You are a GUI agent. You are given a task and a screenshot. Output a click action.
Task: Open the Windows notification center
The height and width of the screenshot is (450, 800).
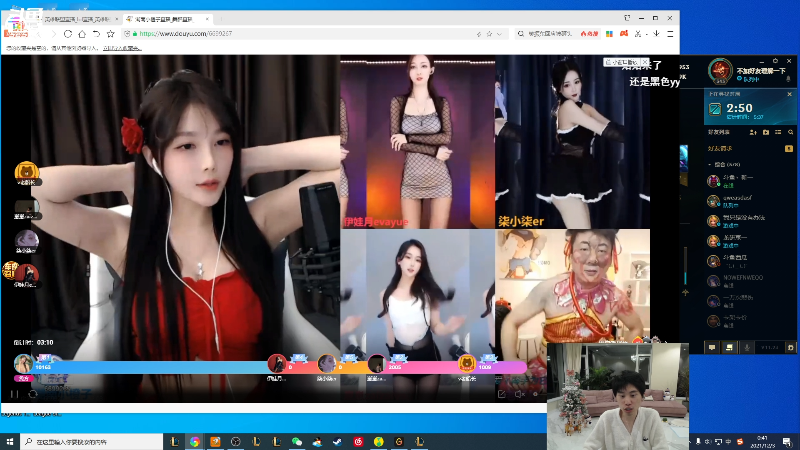tap(787, 442)
